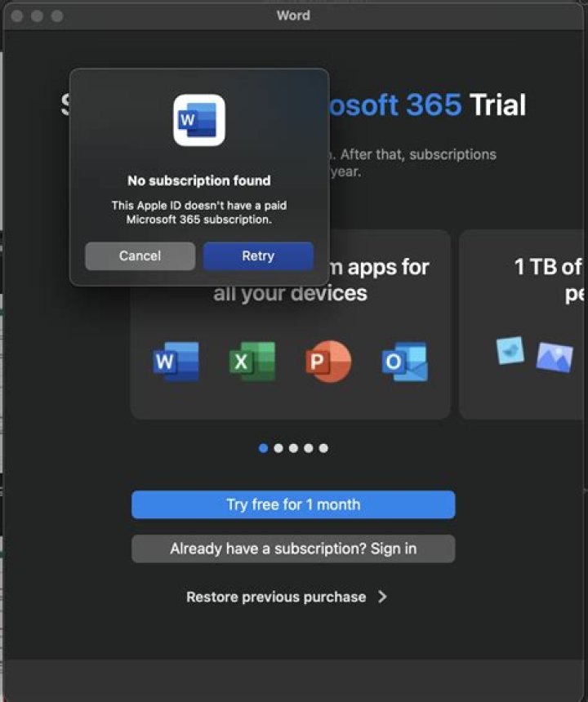Viewport: 588px width, 702px height.
Task: Click the 'This Apple ID doesn't have a paid' message text
Action: [199, 206]
